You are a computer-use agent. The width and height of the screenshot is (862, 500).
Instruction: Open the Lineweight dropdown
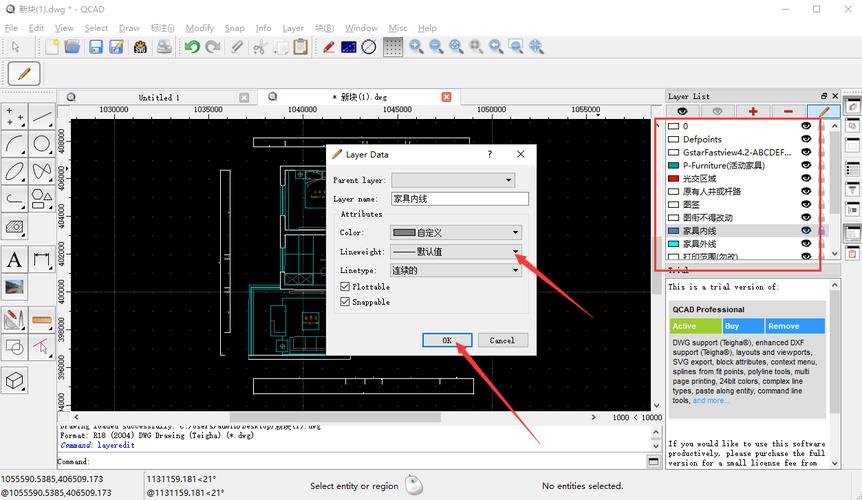456,252
